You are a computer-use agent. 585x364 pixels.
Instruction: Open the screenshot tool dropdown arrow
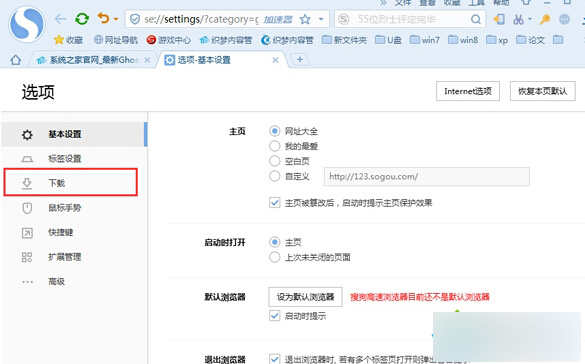(x=530, y=19)
